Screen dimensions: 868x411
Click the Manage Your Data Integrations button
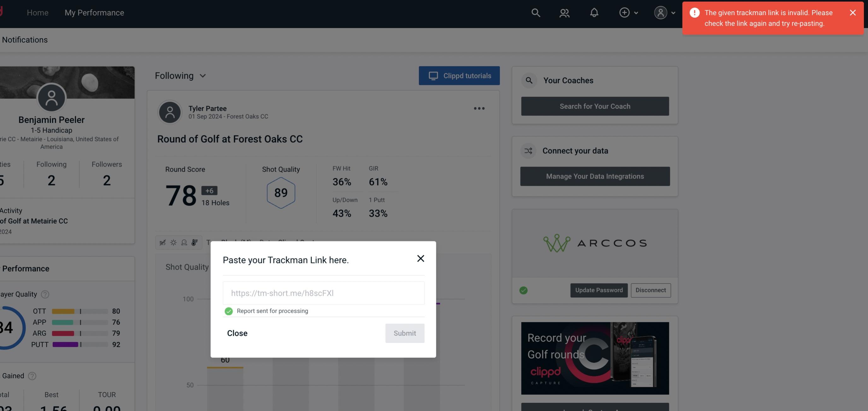coord(595,176)
